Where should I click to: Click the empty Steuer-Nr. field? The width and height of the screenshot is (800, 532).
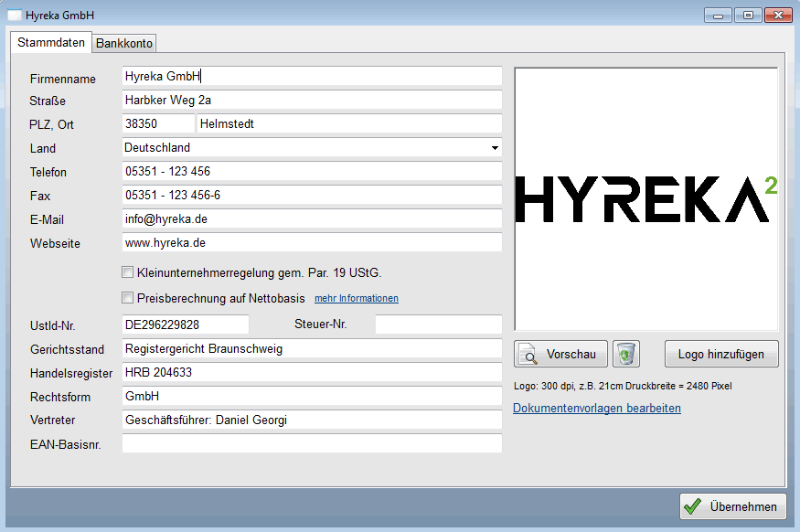point(439,325)
